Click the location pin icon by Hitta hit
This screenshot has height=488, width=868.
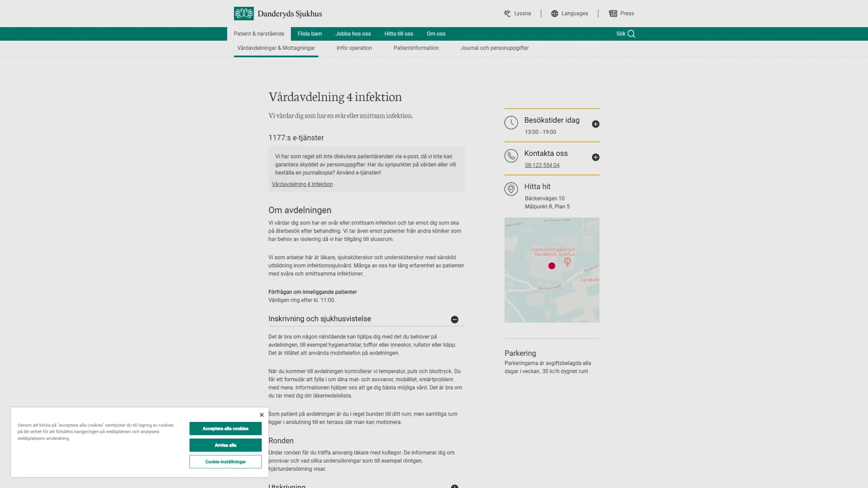pos(511,189)
